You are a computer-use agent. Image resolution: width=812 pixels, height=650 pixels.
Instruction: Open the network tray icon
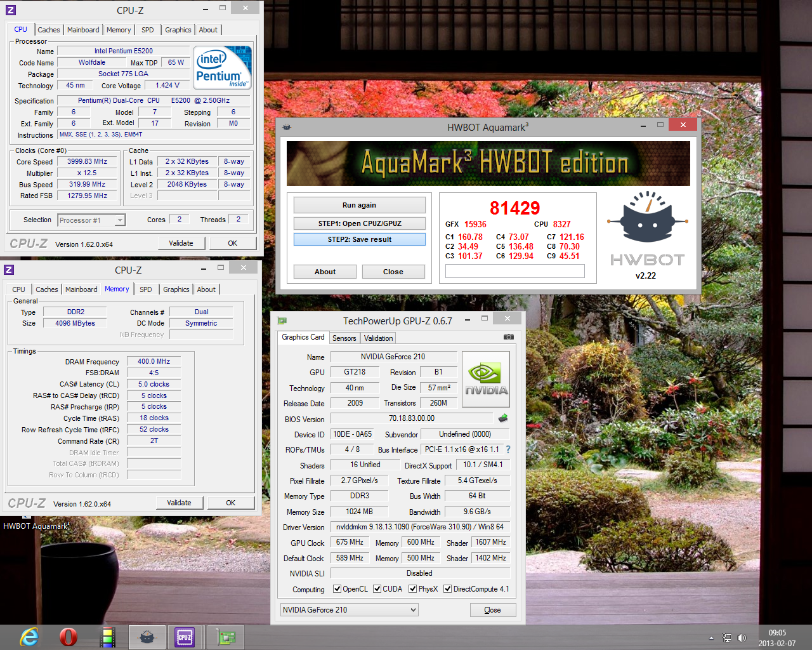tap(727, 638)
